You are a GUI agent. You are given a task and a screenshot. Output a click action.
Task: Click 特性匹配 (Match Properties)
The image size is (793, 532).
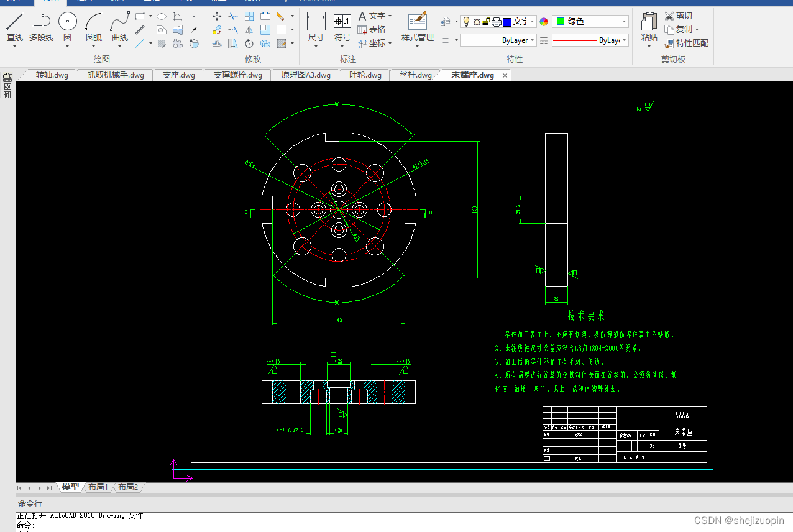[x=686, y=44]
